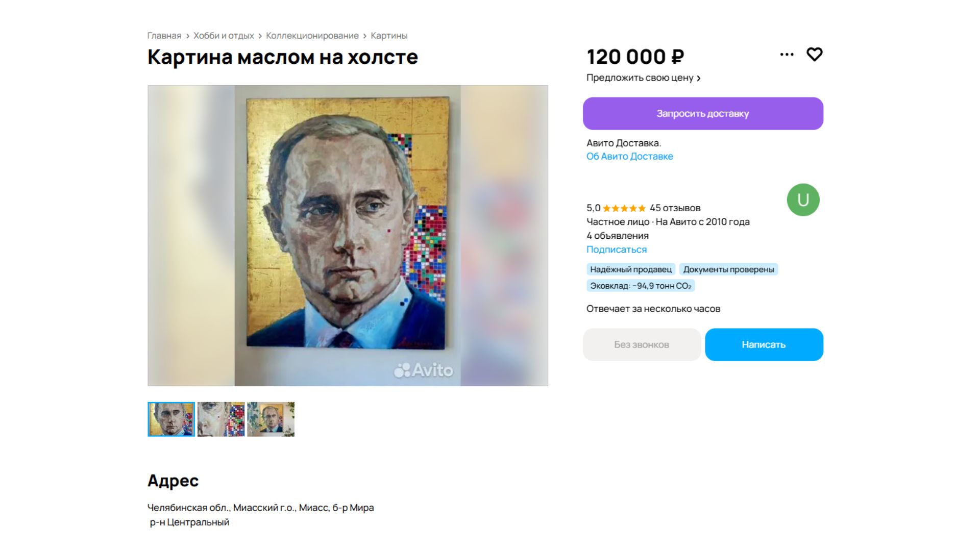Expand 'Предложить свою цену' price offer

click(x=643, y=78)
